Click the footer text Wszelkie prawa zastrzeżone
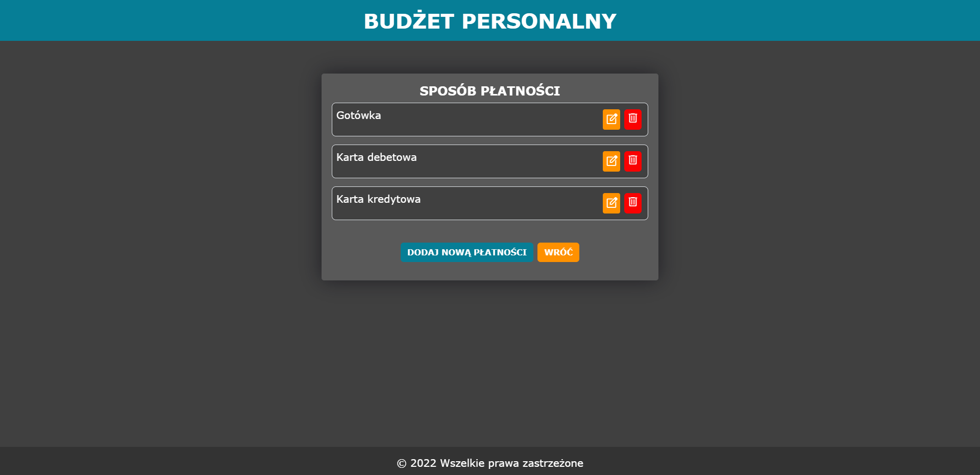The height and width of the screenshot is (475, 980). pyautogui.click(x=511, y=463)
